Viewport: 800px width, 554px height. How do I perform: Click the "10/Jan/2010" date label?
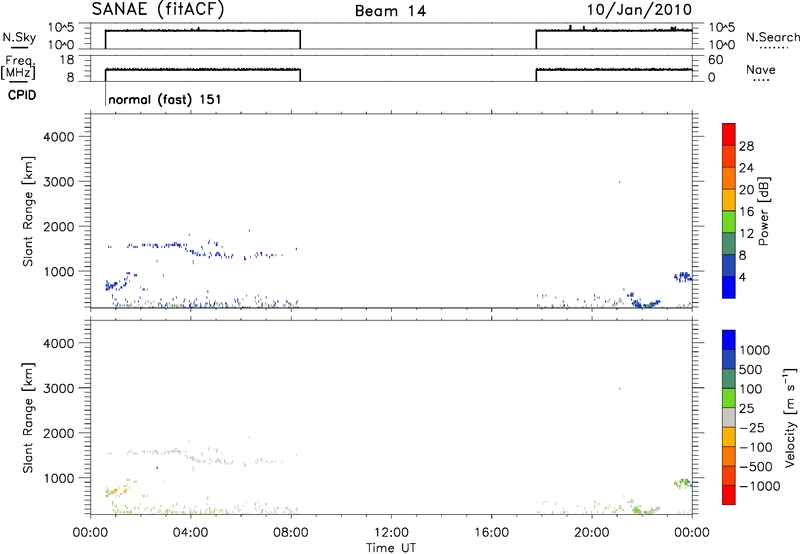pos(639,10)
